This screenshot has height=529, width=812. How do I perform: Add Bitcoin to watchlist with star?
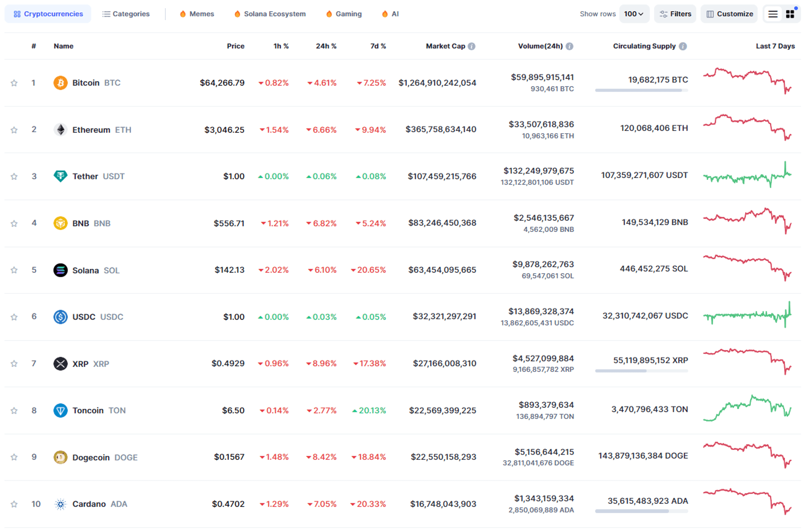tap(14, 83)
